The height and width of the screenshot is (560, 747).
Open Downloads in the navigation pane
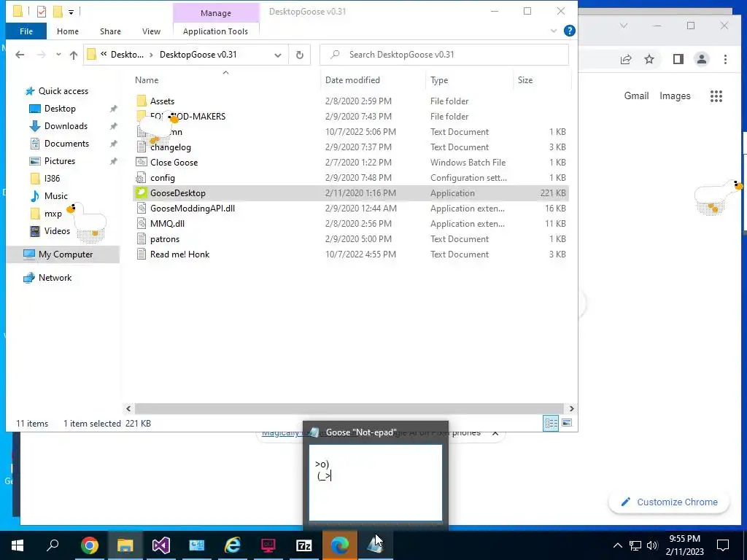tap(66, 126)
